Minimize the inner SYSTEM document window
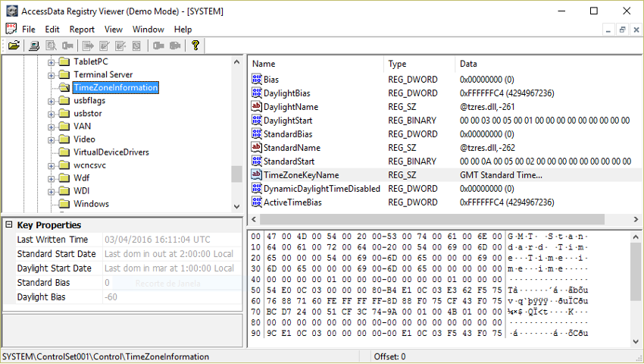 tap(608, 30)
